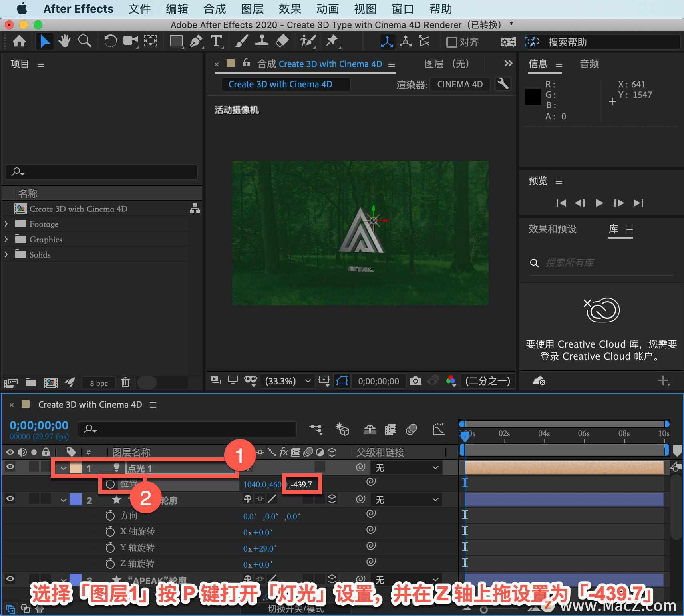Switch to the 音频 tab
Image resolution: width=684 pixels, height=616 pixels.
click(589, 64)
